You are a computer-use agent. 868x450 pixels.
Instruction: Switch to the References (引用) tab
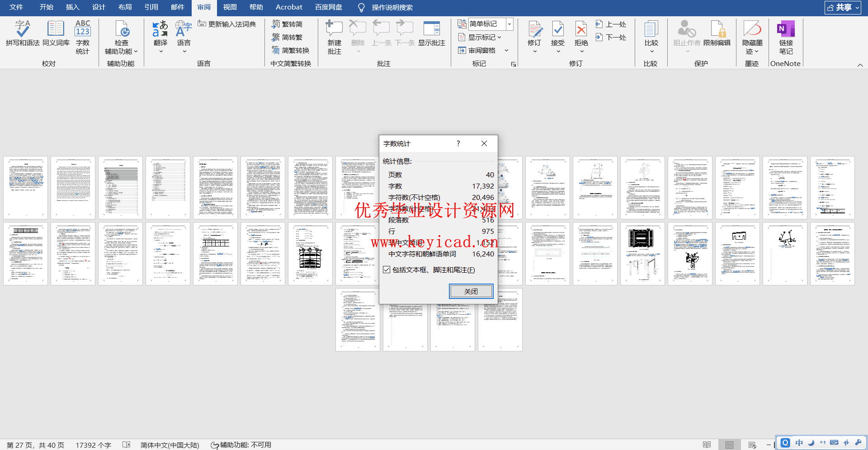[151, 7]
